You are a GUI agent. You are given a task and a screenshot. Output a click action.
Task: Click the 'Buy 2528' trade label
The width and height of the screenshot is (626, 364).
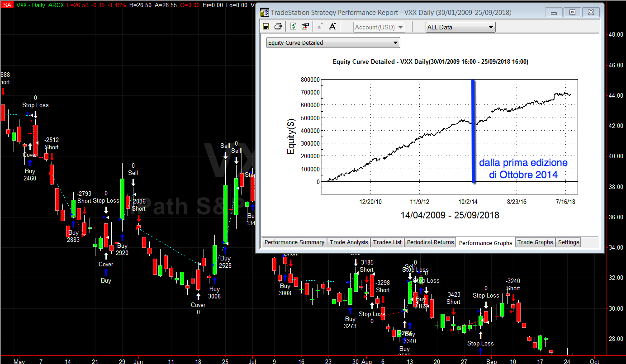point(225,262)
